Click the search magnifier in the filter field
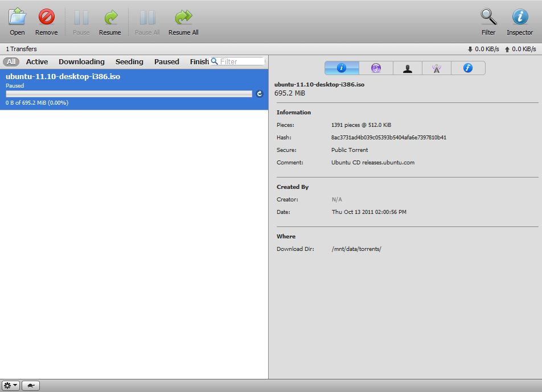 [x=214, y=61]
